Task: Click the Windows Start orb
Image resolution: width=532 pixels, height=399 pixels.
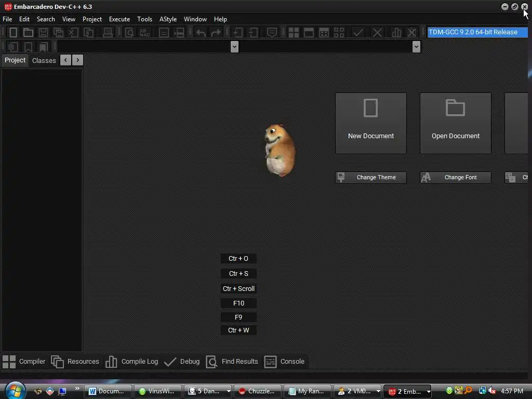Action: (x=15, y=390)
